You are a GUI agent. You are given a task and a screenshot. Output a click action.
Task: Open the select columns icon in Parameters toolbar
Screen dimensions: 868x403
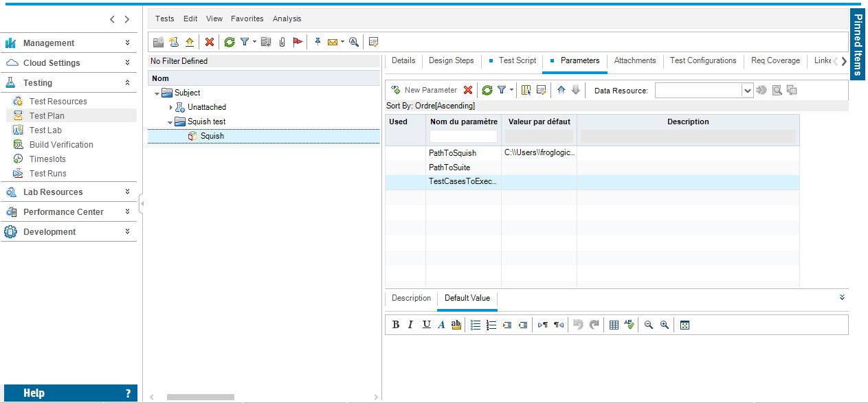coord(526,90)
